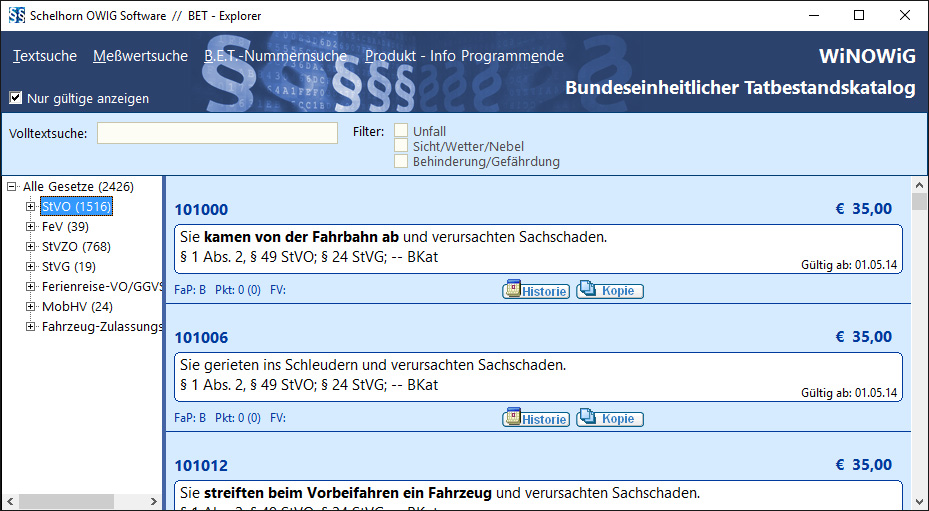
Task: Toggle the Sicht/Wetter/Nebel filter
Action: click(401, 146)
